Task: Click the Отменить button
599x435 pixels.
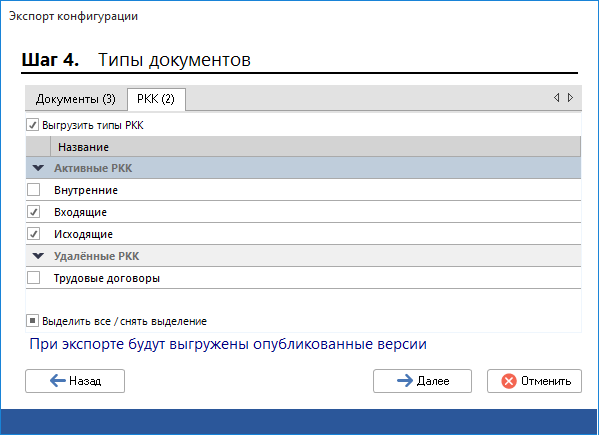Action: point(534,381)
